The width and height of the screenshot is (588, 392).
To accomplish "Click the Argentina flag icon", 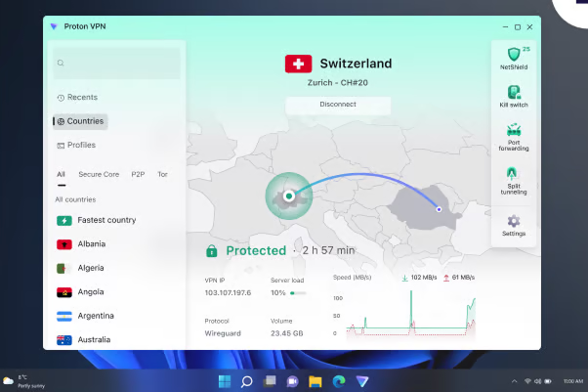I will (x=64, y=316).
